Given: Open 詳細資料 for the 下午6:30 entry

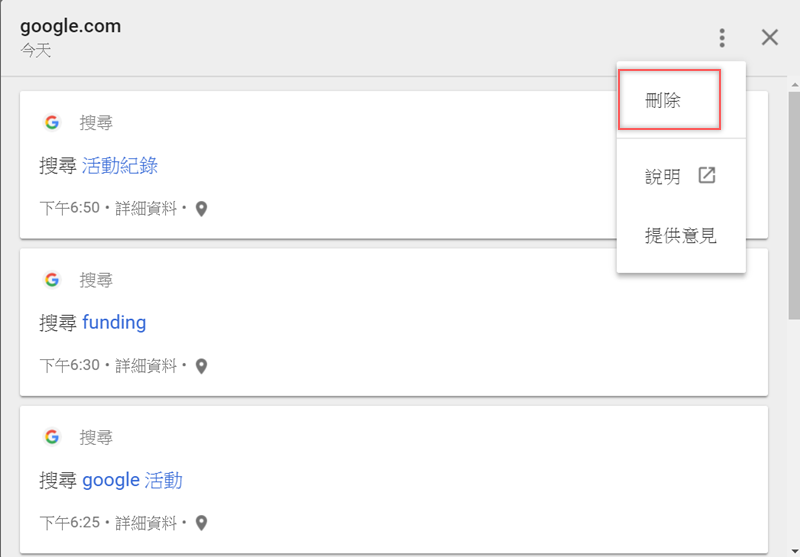Looking at the screenshot, I should [146, 366].
